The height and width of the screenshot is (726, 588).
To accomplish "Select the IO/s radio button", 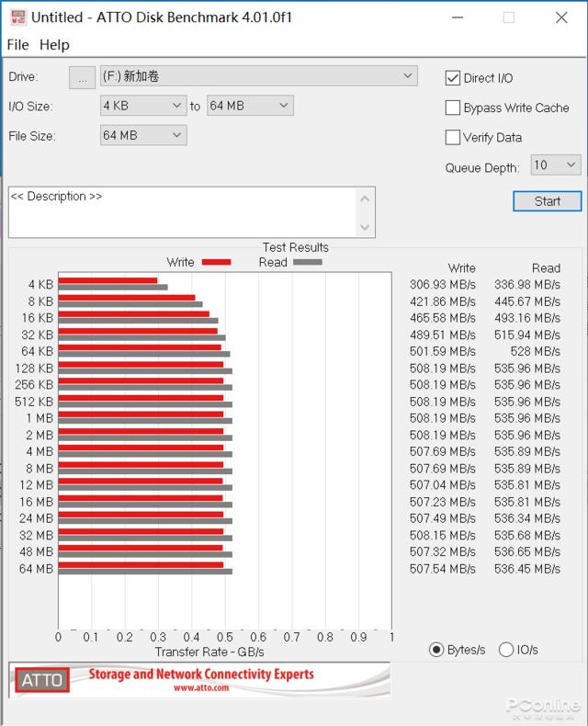I will tap(506, 650).
